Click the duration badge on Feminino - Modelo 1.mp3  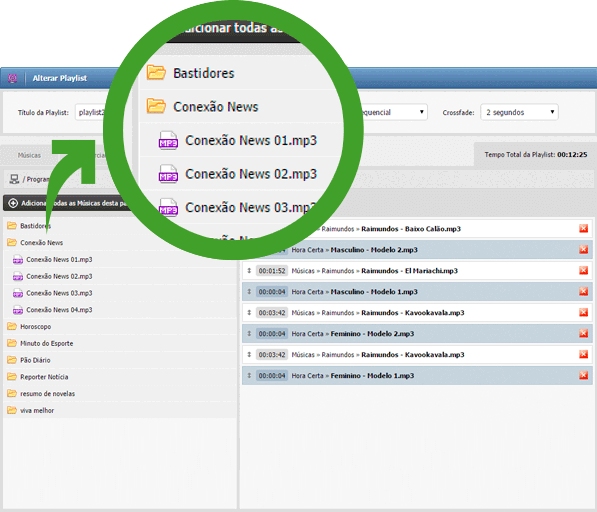[272, 375]
